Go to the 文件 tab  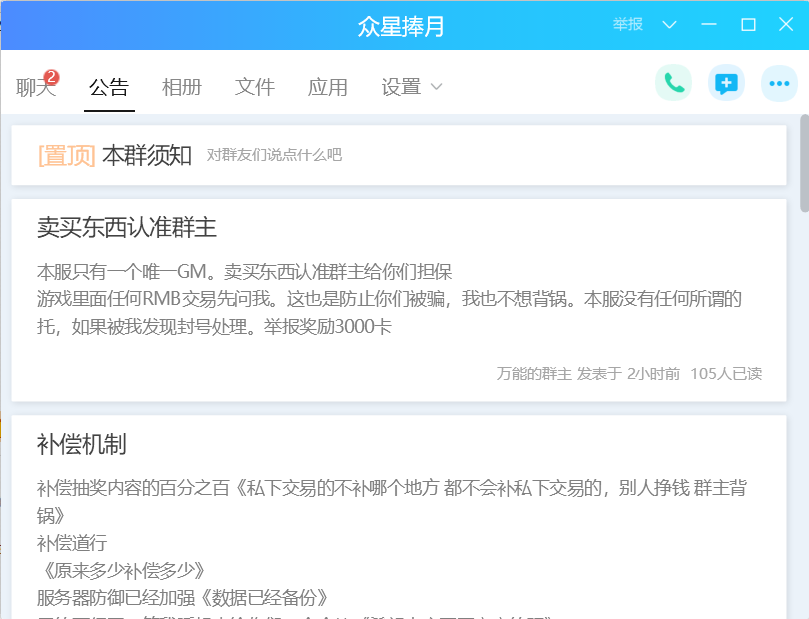point(255,87)
